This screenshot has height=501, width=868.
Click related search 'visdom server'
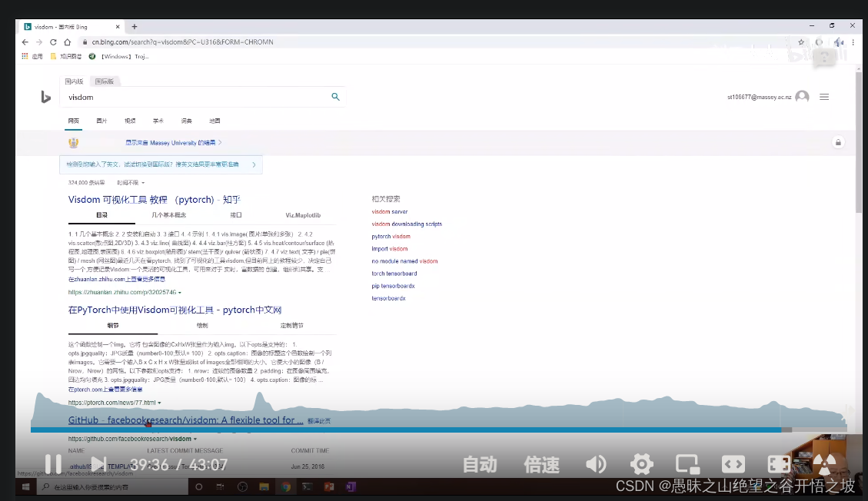[390, 212]
